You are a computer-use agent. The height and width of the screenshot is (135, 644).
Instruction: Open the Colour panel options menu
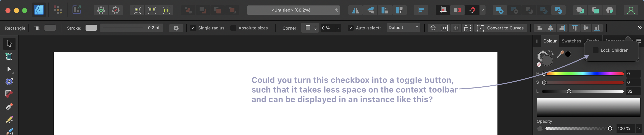pos(639,41)
